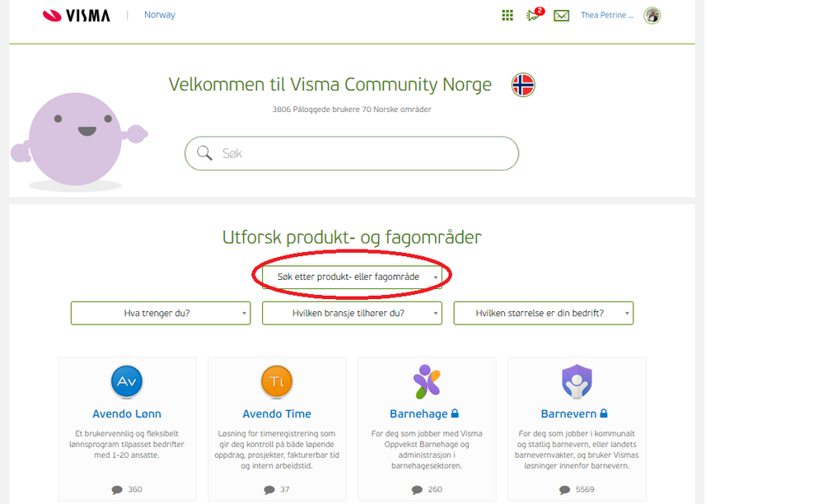Image resolution: width=823 pixels, height=504 pixels.
Task: Open the Barnevern title link
Action: (568, 413)
